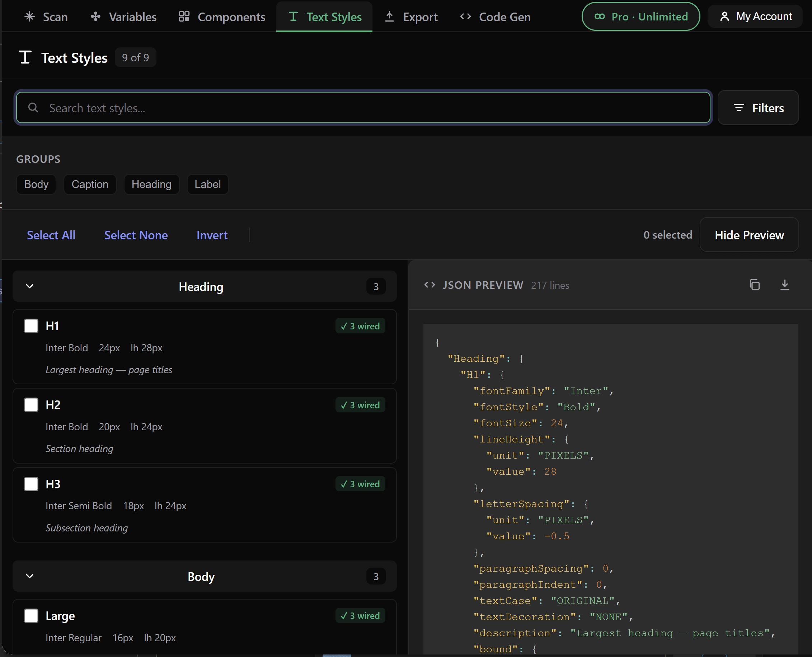The width and height of the screenshot is (812, 657).
Task: Click the "fontFamily": "Inter" JSON line
Action: pyautogui.click(x=543, y=390)
